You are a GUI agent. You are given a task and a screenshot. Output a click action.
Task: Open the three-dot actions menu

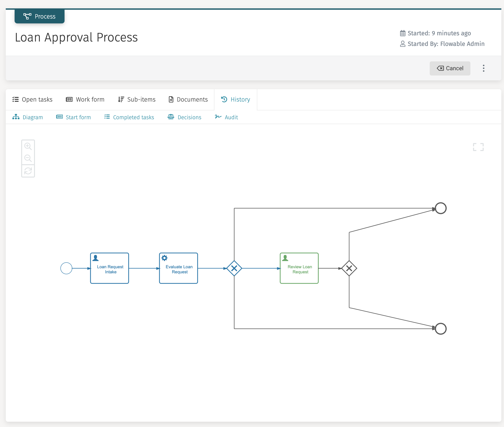point(483,68)
